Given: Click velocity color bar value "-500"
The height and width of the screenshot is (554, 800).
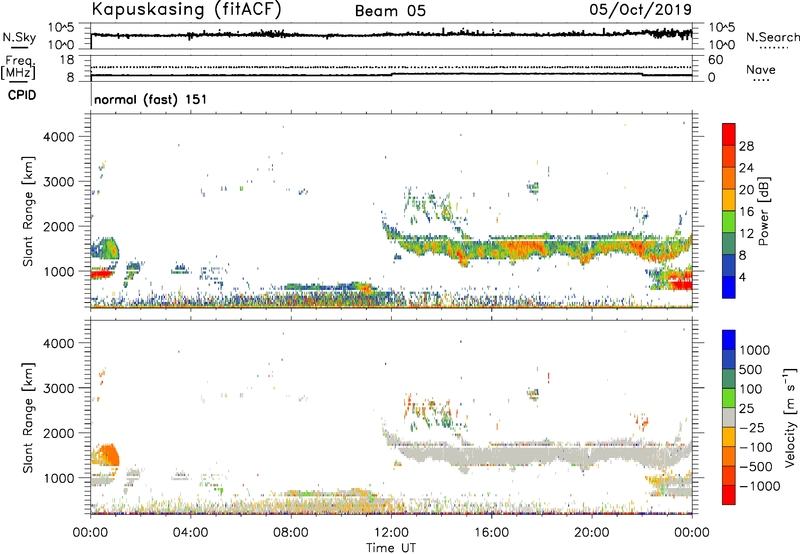Looking at the screenshot, I should 756,466.
